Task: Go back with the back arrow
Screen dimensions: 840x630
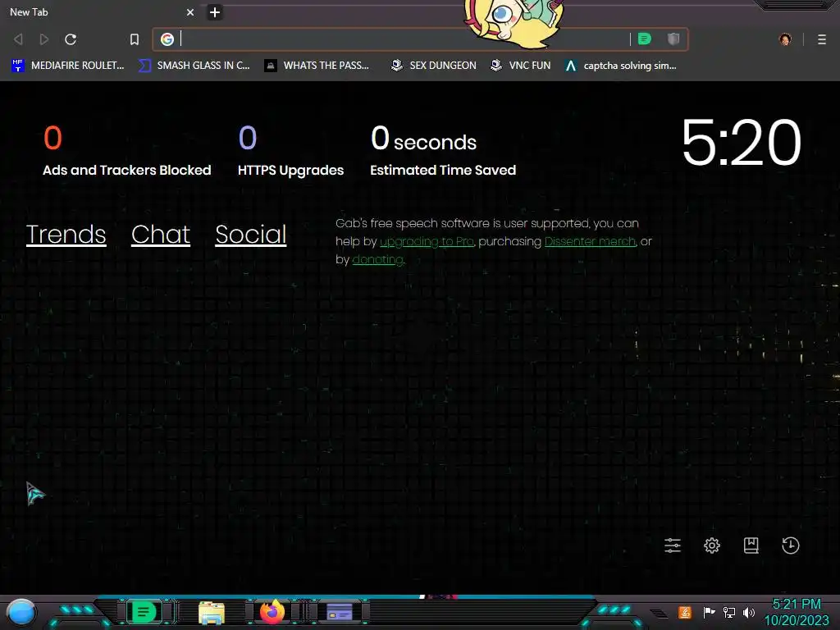Action: click(18, 39)
